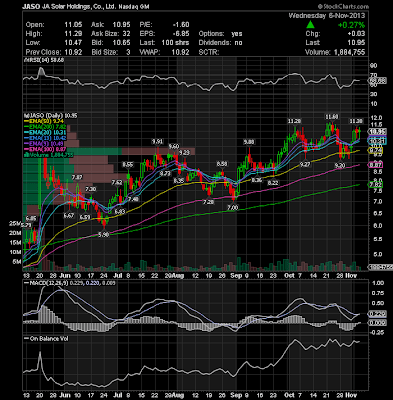Click the 7.82 EMA value tag on right axis
The width and height of the screenshot is (393, 400).
[x=376, y=184]
